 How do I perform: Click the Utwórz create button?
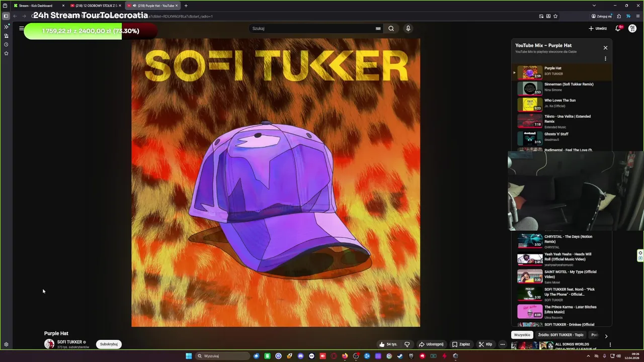pos(598,28)
